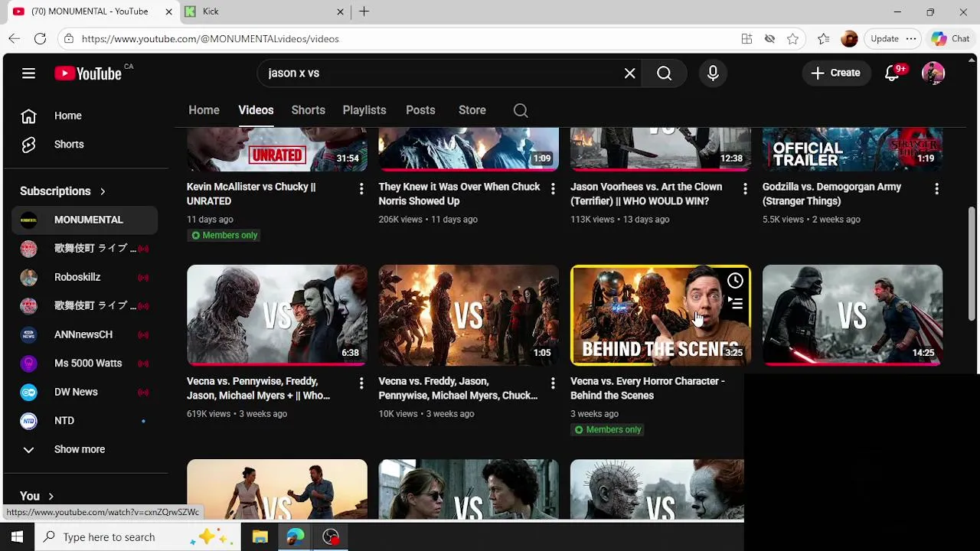This screenshot has height=551, width=980.
Task: Click the Shorts icon in the sidebar
Action: (28, 145)
